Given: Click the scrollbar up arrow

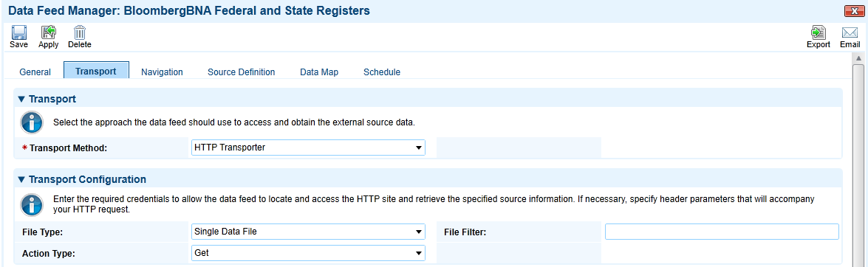Looking at the screenshot, I should pyautogui.click(x=858, y=58).
